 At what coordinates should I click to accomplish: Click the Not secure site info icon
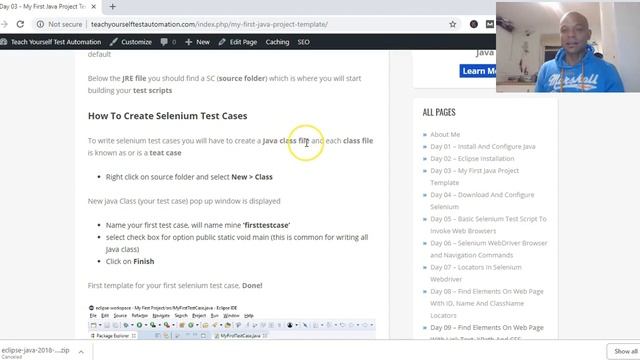click(x=40, y=24)
